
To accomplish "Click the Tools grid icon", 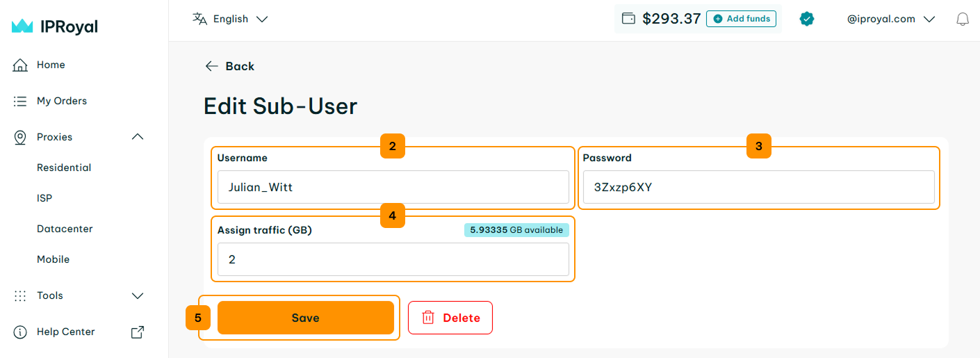I will (x=20, y=295).
